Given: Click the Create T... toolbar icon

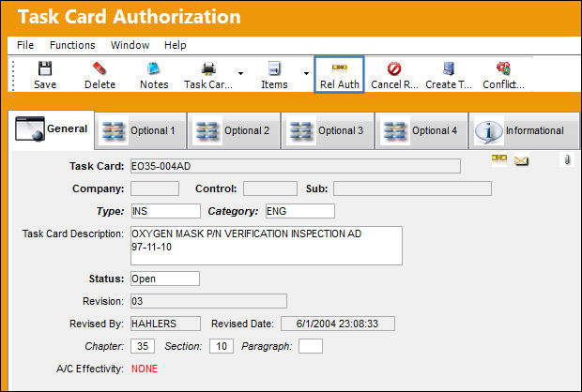Looking at the screenshot, I should [x=449, y=68].
